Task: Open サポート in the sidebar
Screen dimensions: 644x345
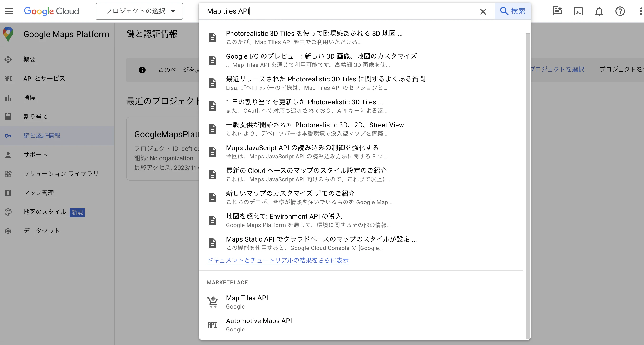Action: tap(57, 154)
